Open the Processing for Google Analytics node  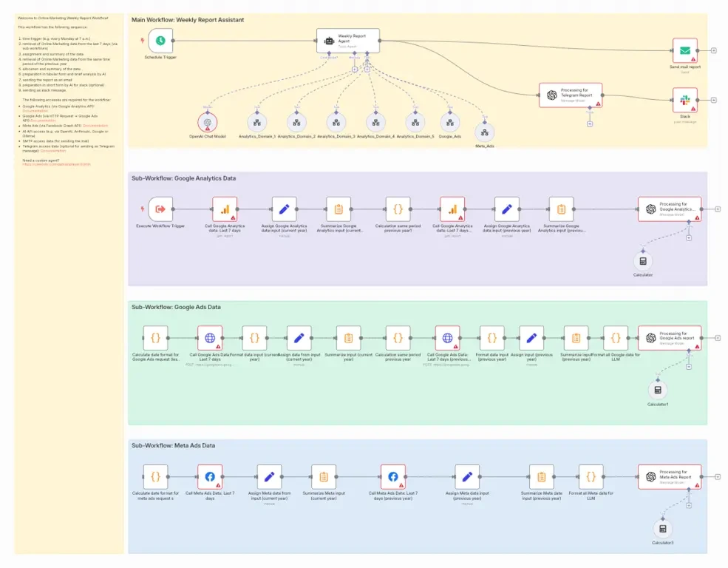point(670,209)
